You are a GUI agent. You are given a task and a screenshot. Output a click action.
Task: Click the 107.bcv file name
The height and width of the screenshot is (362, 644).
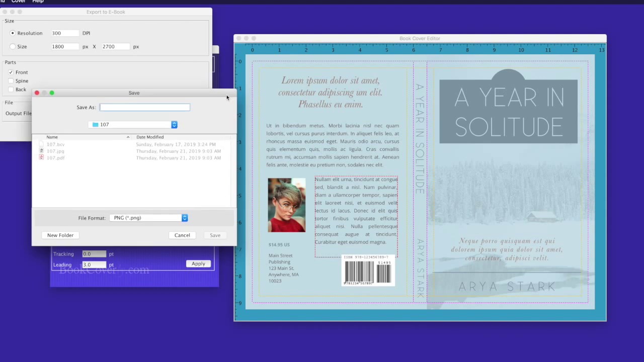[x=56, y=144]
